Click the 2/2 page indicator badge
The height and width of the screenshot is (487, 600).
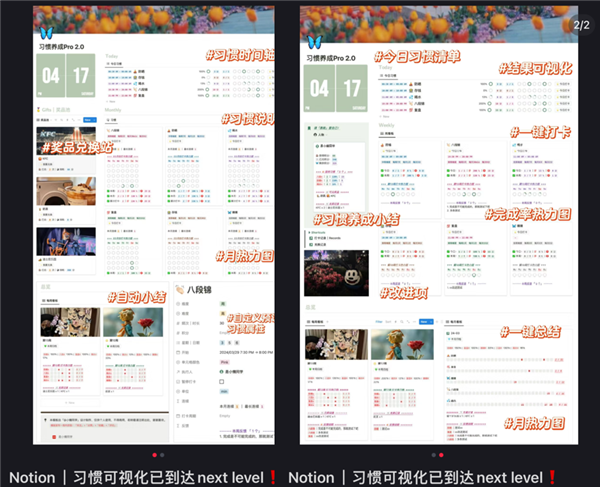581,24
